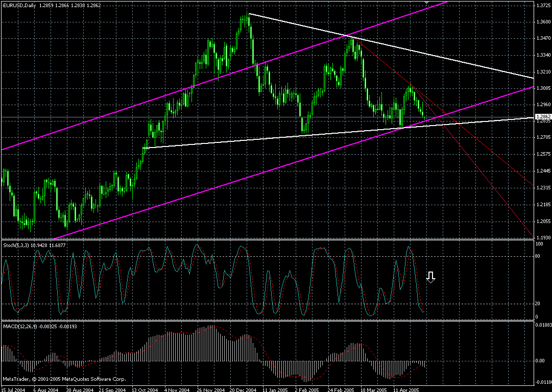
Task: Click the 26 Nov 2004 date label
Action: point(210,389)
